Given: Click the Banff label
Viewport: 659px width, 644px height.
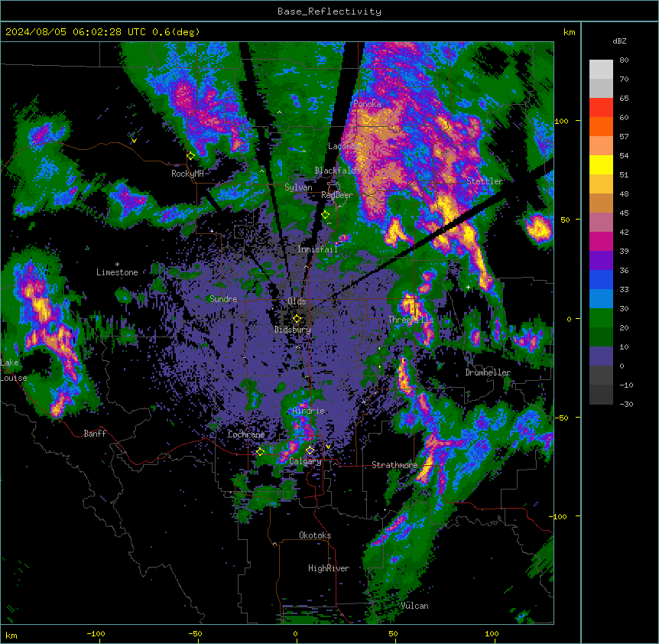Looking at the screenshot, I should pyautogui.click(x=95, y=434).
